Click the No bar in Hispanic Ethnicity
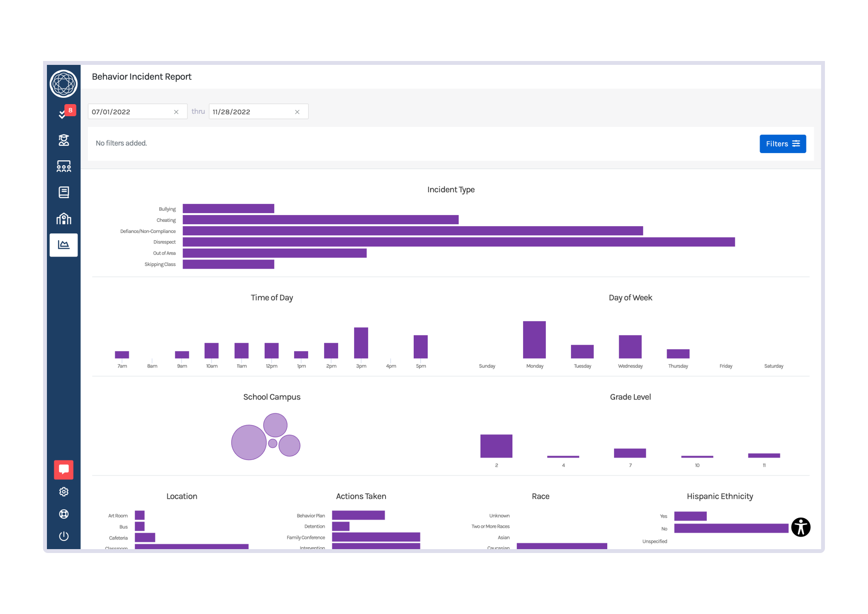 click(x=731, y=528)
